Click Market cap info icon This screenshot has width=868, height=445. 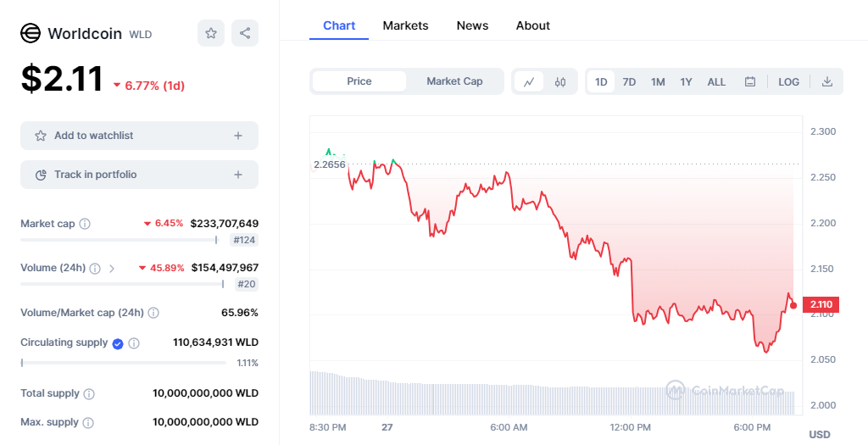pos(85,224)
